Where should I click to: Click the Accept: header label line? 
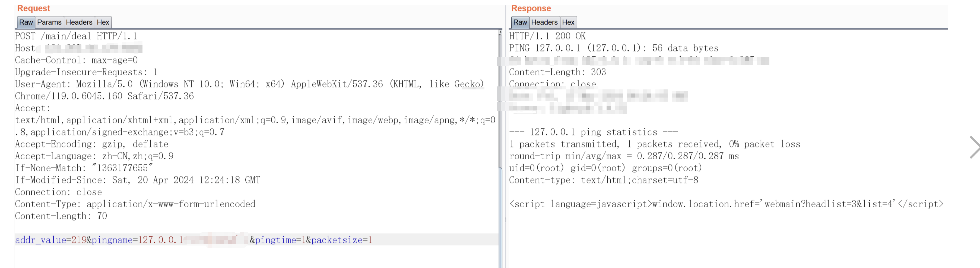click(33, 108)
